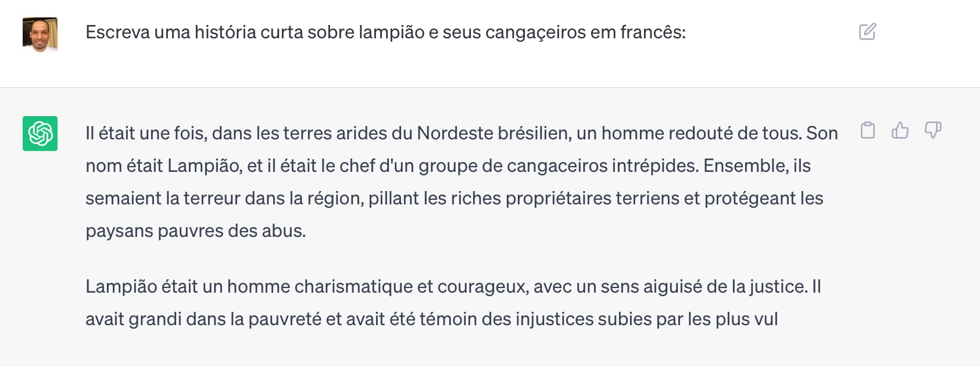Click the line "paysans pauvres des abus."
The height and width of the screenshot is (367, 980).
click(195, 231)
